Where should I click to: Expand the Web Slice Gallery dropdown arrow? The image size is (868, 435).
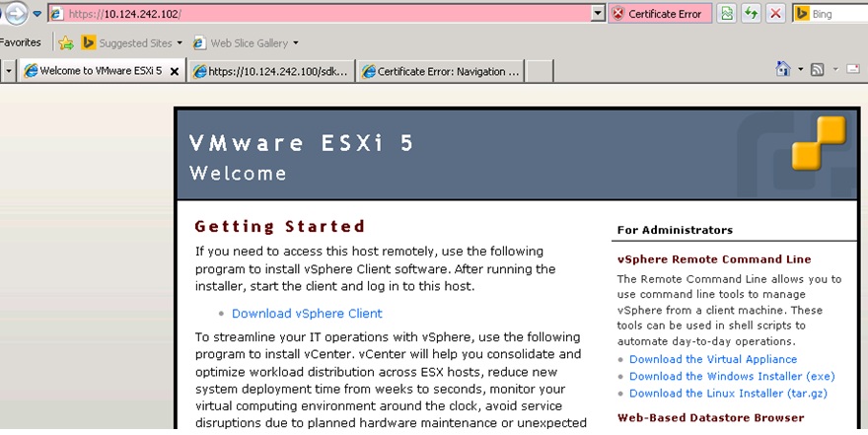296,42
